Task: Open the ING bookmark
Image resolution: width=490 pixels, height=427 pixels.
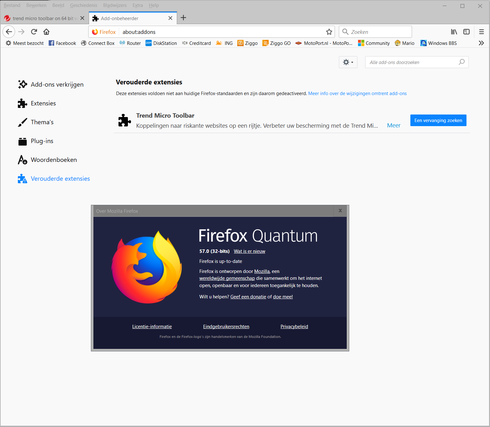Action: click(224, 43)
